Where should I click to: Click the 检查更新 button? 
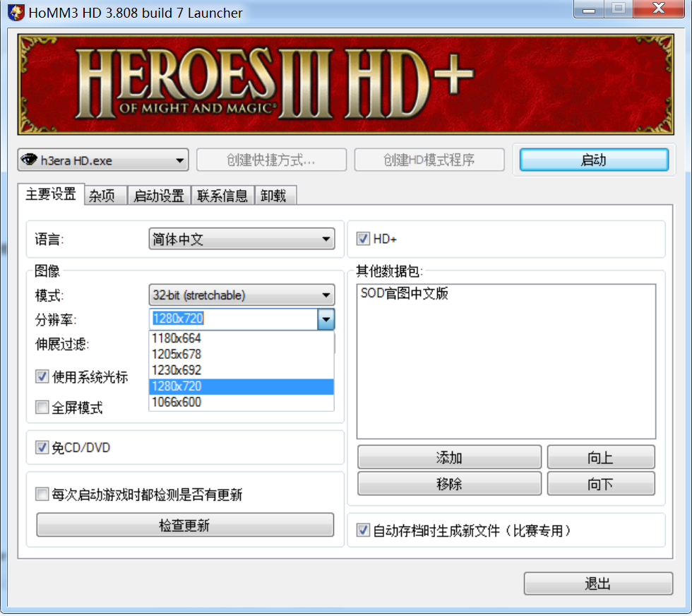tap(185, 525)
